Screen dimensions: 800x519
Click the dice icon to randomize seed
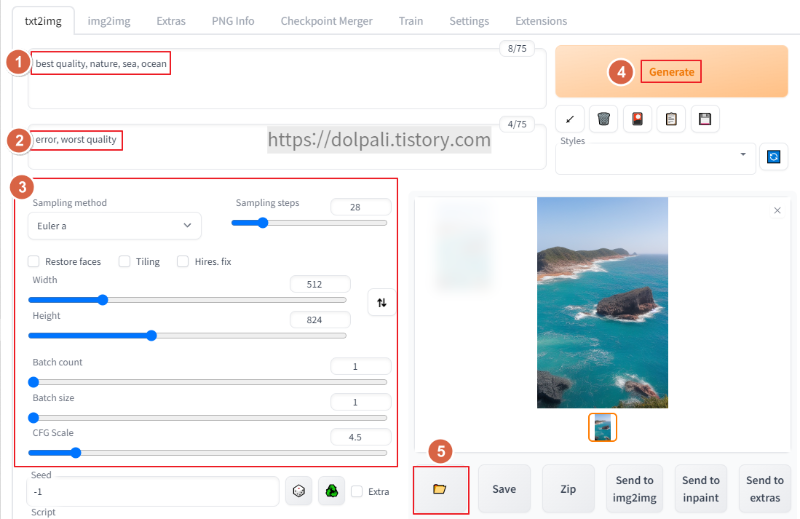298,491
